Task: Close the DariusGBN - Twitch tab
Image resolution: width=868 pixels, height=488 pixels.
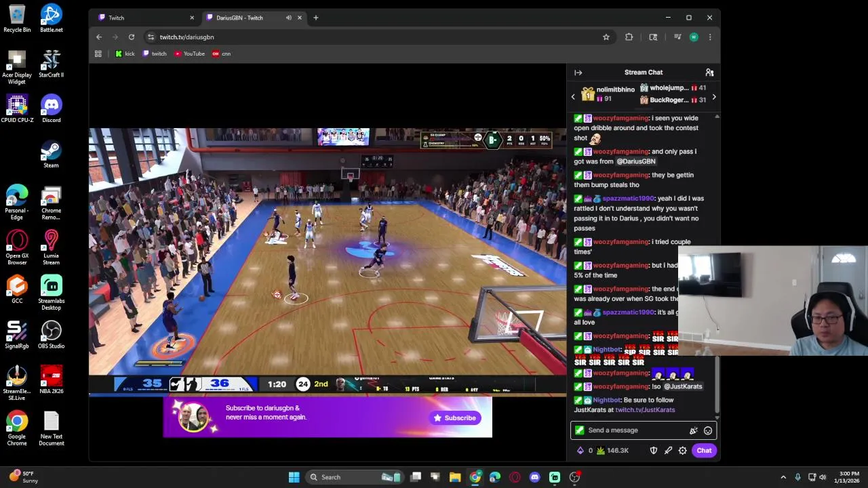Action: point(299,18)
